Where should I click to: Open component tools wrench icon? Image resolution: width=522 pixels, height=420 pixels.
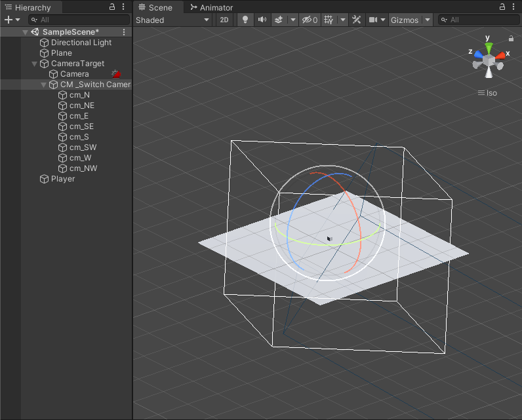[357, 20]
